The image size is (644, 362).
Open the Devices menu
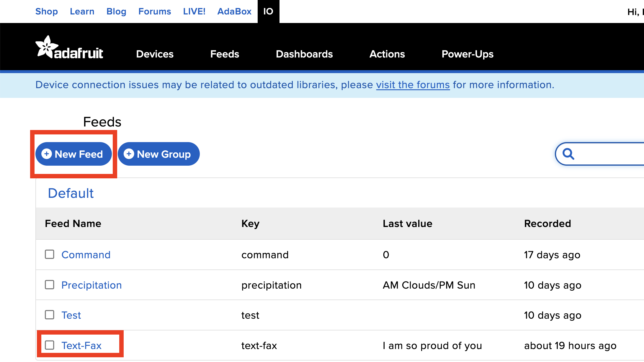pyautogui.click(x=155, y=54)
